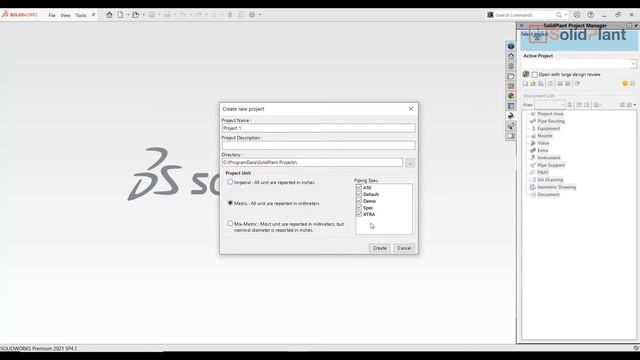Select Nozzle in the document tree
The image size is (640, 360).
tap(544, 136)
